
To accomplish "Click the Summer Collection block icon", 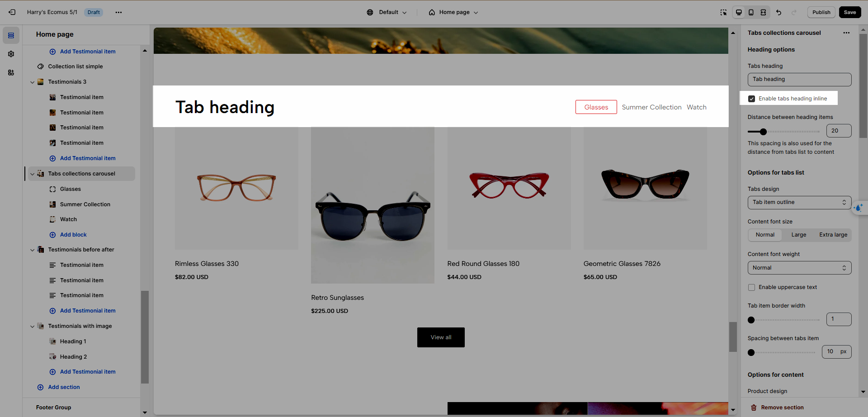I will pos(52,204).
